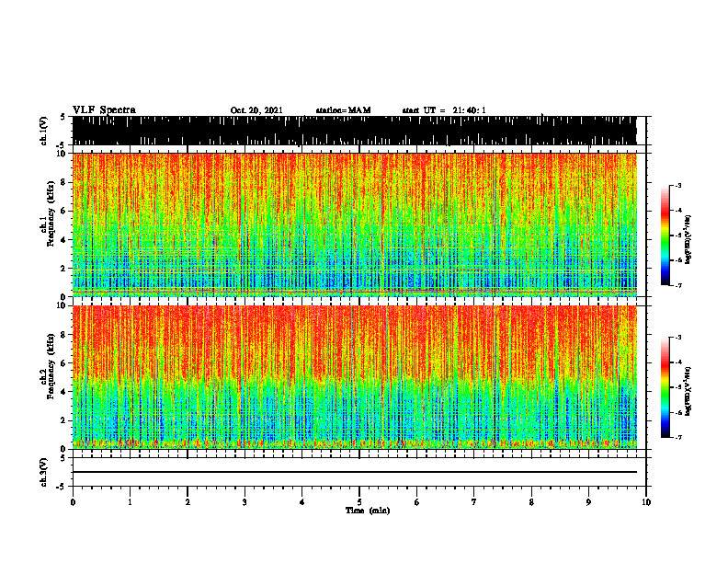Viewport: 728px width, 563px height.
Task: Select the date "Oct. 20, 2021"
Action: pyautogui.click(x=256, y=110)
